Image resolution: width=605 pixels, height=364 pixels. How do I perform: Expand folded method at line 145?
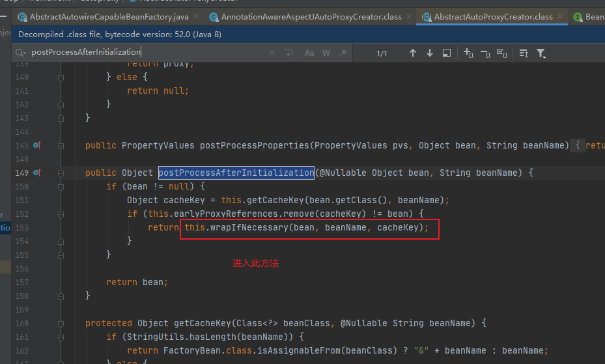click(x=61, y=146)
